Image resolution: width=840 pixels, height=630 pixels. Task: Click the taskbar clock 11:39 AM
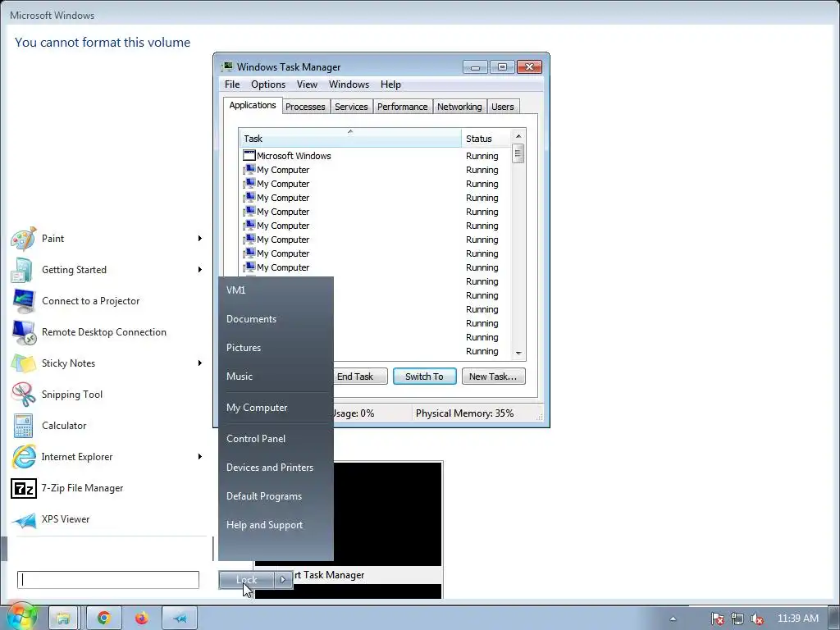(797, 619)
